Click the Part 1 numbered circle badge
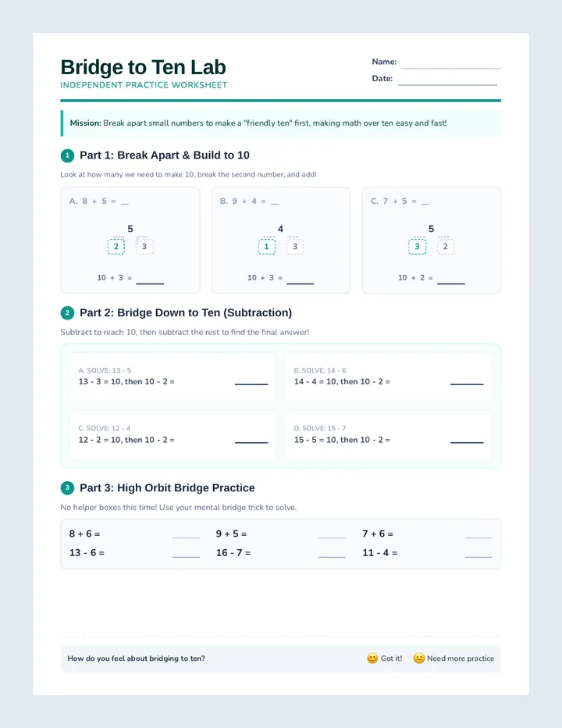This screenshot has height=728, width=562. point(67,155)
